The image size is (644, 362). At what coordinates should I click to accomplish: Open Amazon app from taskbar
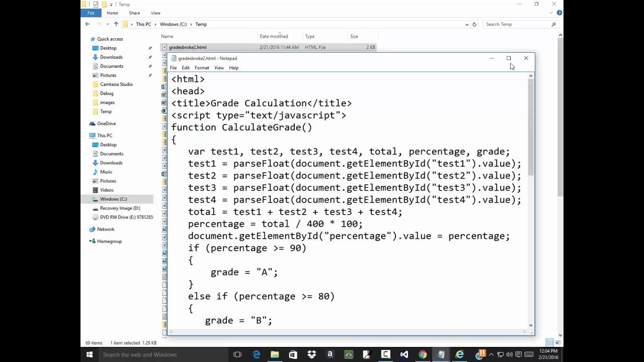[x=330, y=354]
